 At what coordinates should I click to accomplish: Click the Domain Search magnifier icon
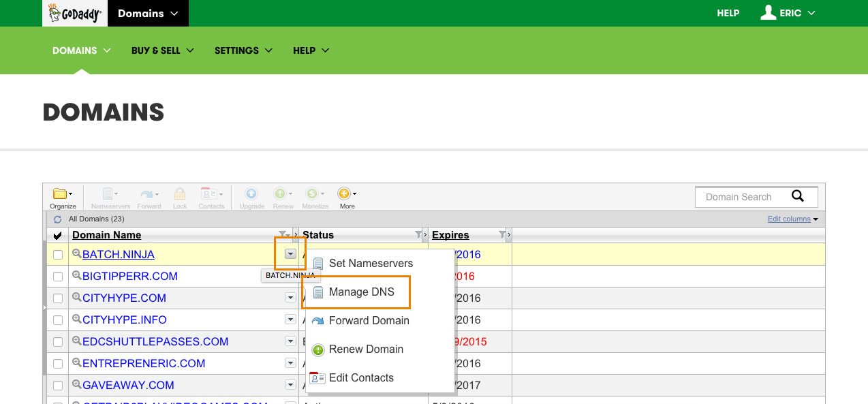click(798, 196)
